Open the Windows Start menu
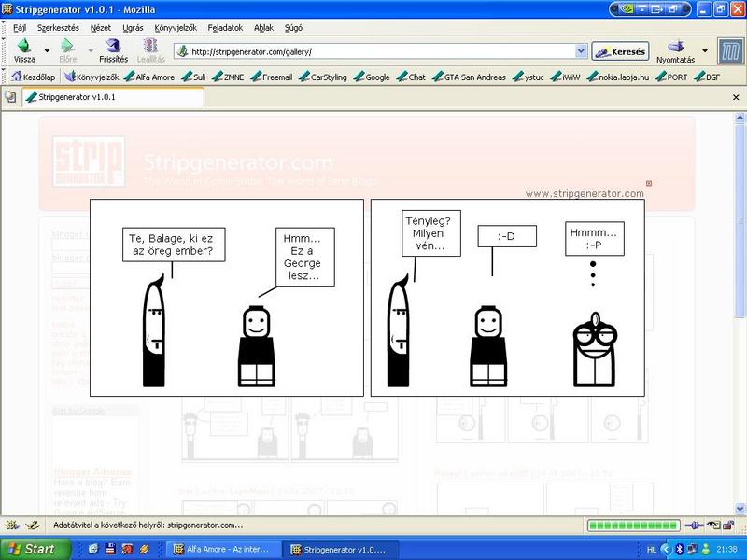The height and width of the screenshot is (560, 747). point(35,549)
